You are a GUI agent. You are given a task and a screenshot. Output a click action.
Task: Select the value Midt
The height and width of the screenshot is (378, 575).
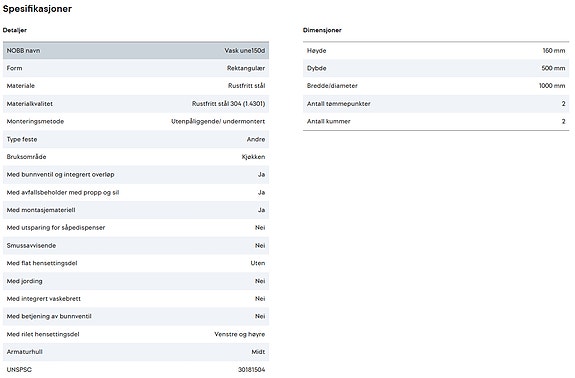point(258,352)
